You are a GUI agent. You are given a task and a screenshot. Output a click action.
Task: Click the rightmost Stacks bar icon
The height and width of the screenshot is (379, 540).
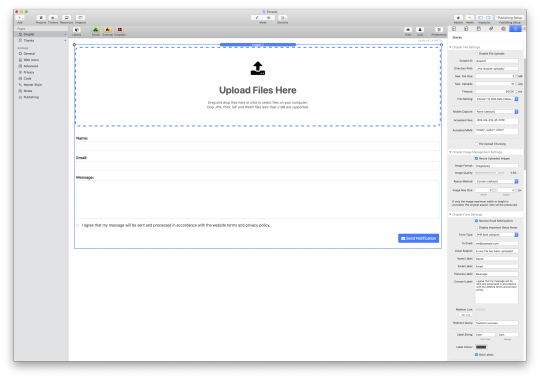[x=439, y=30]
